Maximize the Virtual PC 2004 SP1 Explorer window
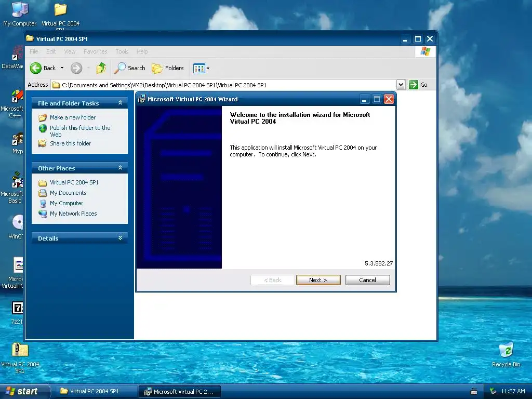 click(x=418, y=39)
